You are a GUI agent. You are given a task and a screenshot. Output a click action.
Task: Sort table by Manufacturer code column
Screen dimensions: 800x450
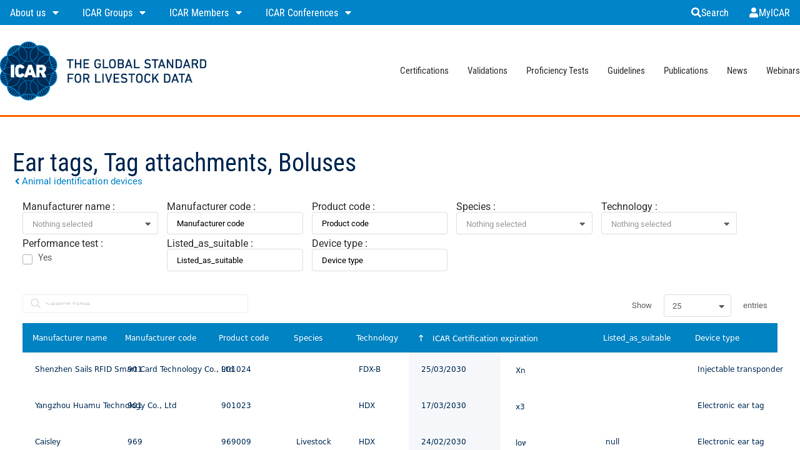pos(160,338)
